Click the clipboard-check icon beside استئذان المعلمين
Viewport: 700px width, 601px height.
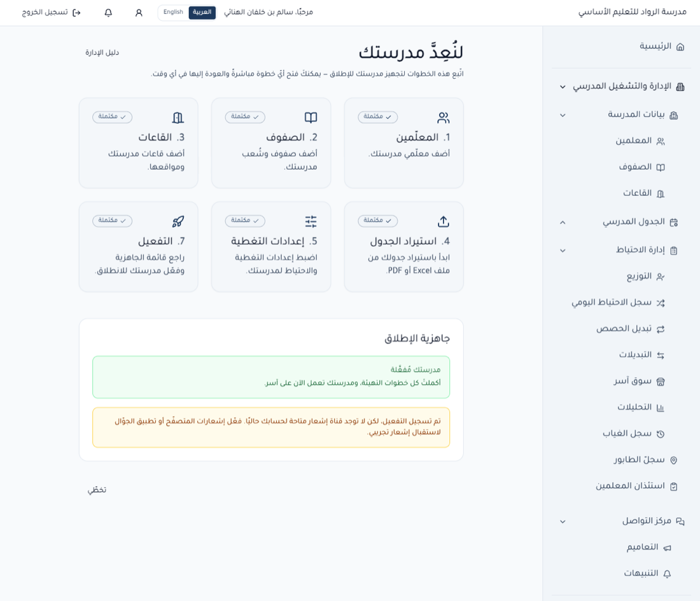[x=674, y=487]
